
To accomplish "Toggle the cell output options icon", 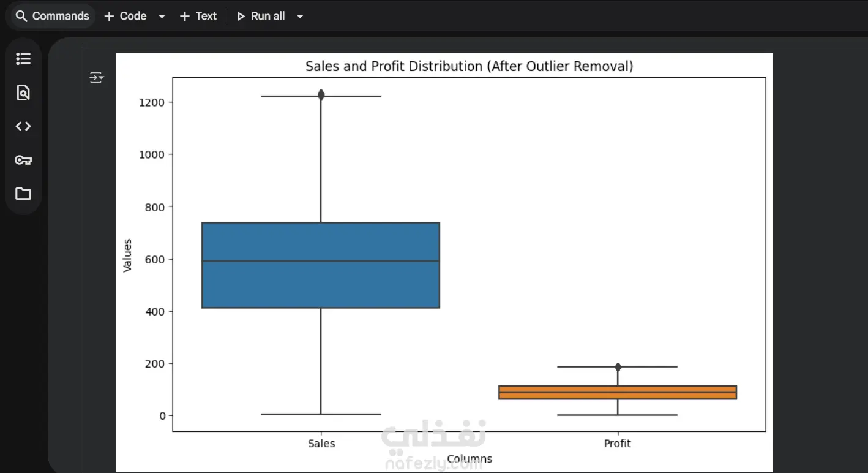I will (97, 77).
